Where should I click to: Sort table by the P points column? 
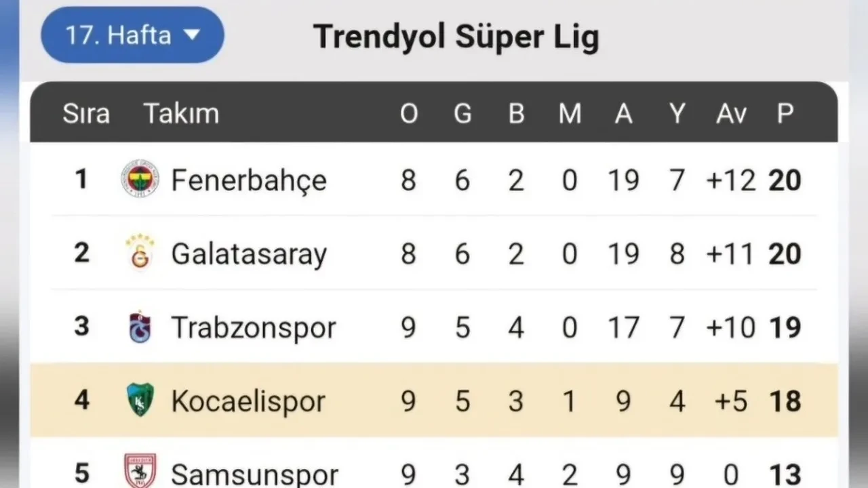click(x=785, y=113)
